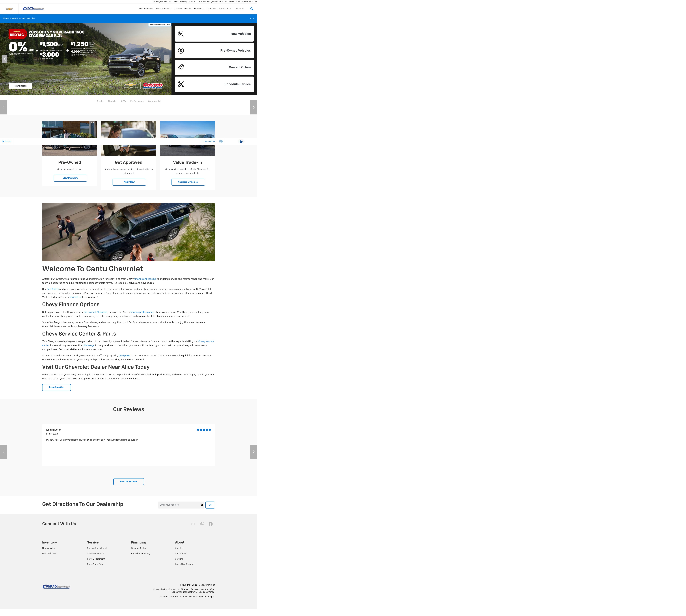Click View Inventory under Pre-Owned
This screenshot has height=616, width=686.
(x=70, y=178)
